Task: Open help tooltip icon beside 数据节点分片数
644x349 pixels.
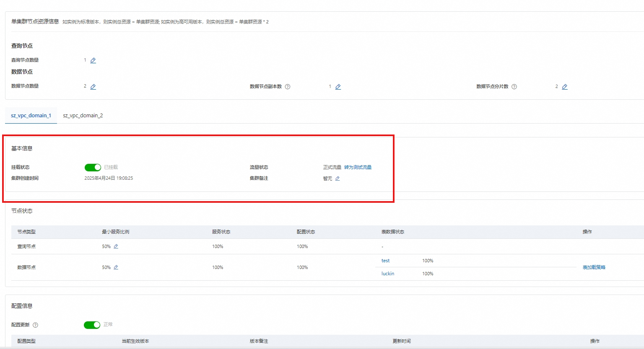Action: [514, 87]
